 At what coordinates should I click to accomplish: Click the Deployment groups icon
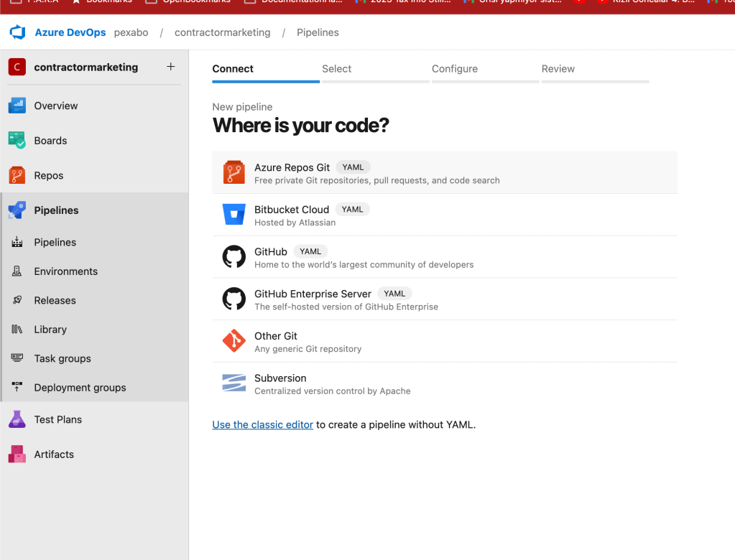pyautogui.click(x=17, y=387)
